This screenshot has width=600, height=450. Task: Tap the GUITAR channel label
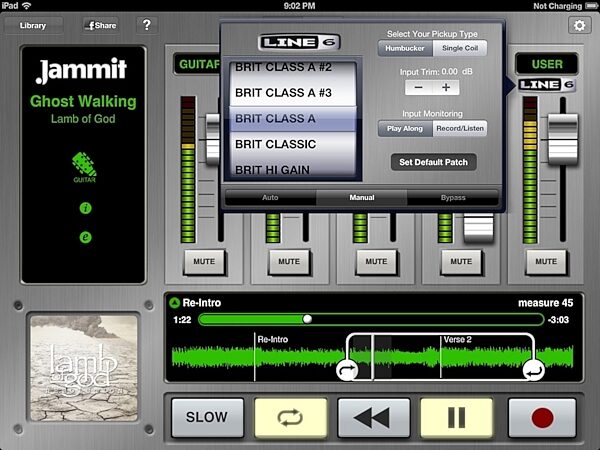point(199,64)
